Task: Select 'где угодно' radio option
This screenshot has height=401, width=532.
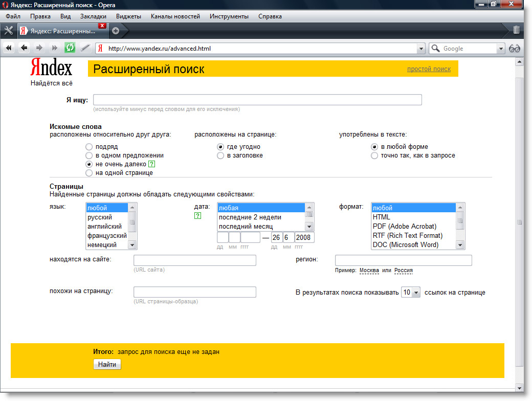Action: (220, 147)
